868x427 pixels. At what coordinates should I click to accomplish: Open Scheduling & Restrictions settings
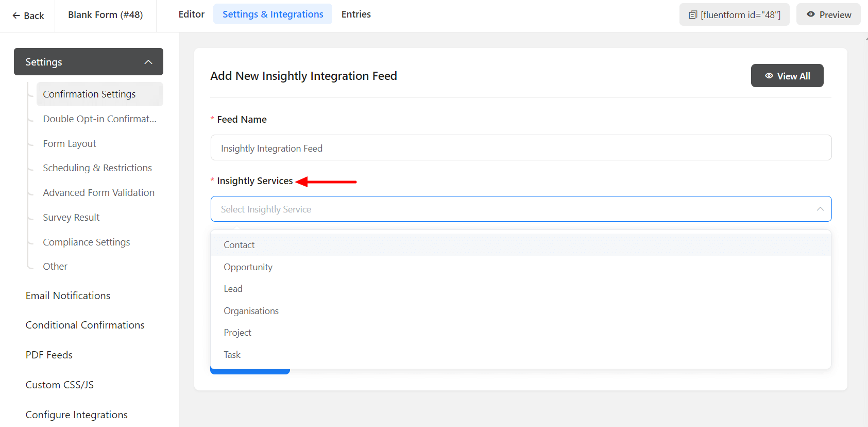pos(97,168)
